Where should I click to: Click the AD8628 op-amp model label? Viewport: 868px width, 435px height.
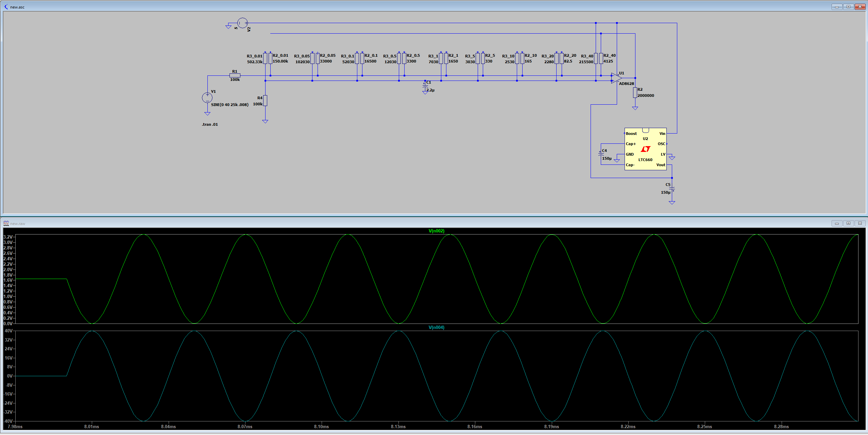pyautogui.click(x=627, y=84)
